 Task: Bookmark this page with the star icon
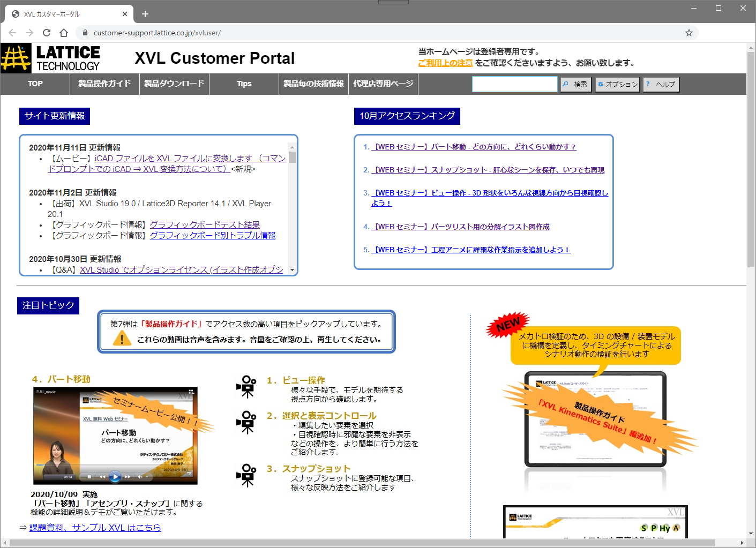(x=689, y=33)
